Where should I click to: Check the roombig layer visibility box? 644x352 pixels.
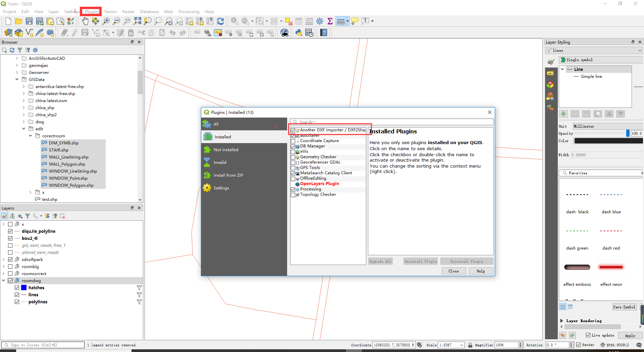[10, 267]
